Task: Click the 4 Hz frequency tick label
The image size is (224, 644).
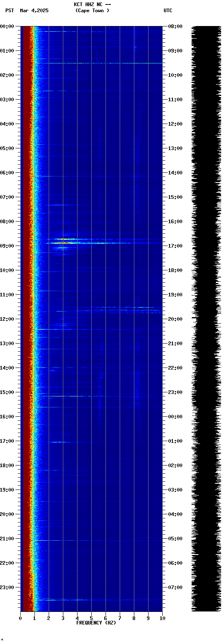Action: (x=77, y=618)
